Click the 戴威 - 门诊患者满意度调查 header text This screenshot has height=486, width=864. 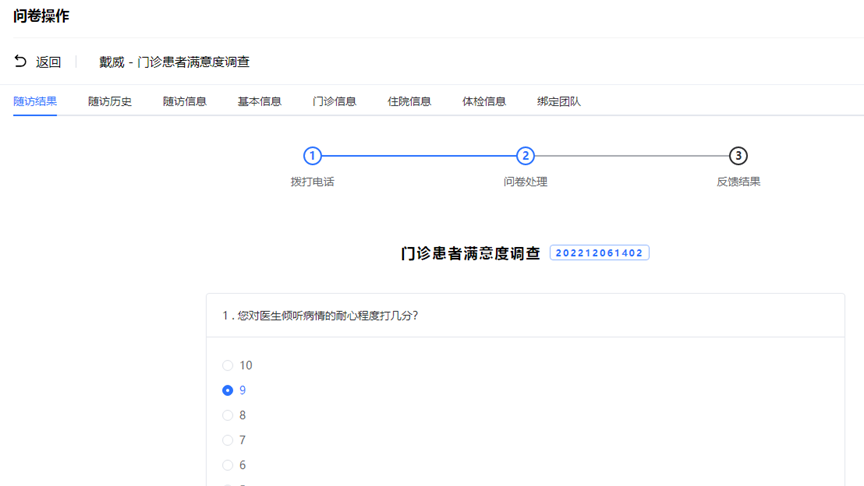click(x=174, y=62)
